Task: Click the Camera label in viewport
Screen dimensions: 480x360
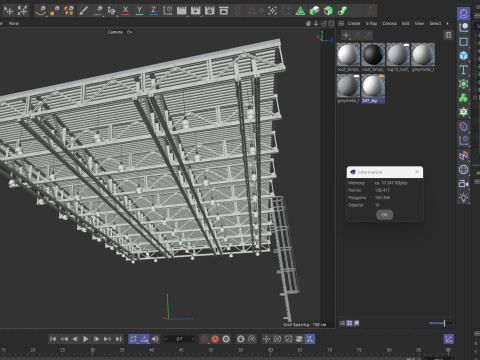Action: (x=115, y=32)
